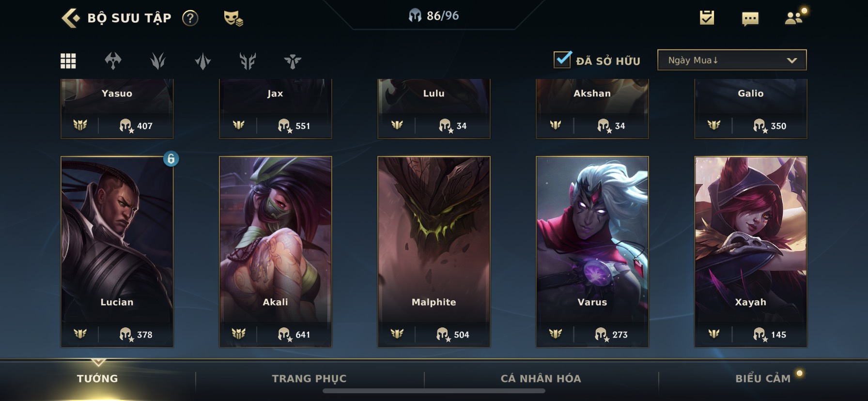This screenshot has height=401, width=868.
Task: Open the Ngày Mua sort dropdown
Action: (x=731, y=60)
